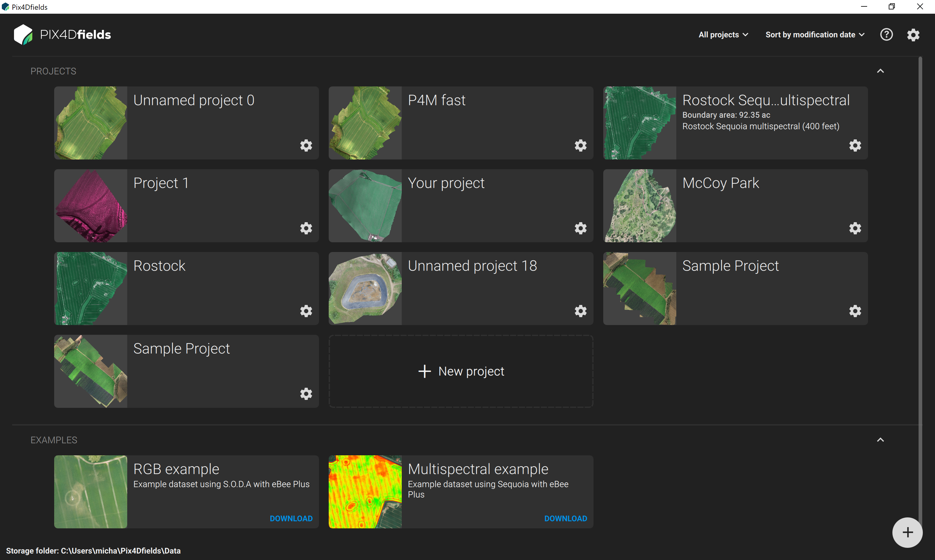Open settings gear for P4M fast project
Image resolution: width=935 pixels, height=560 pixels.
[580, 146]
